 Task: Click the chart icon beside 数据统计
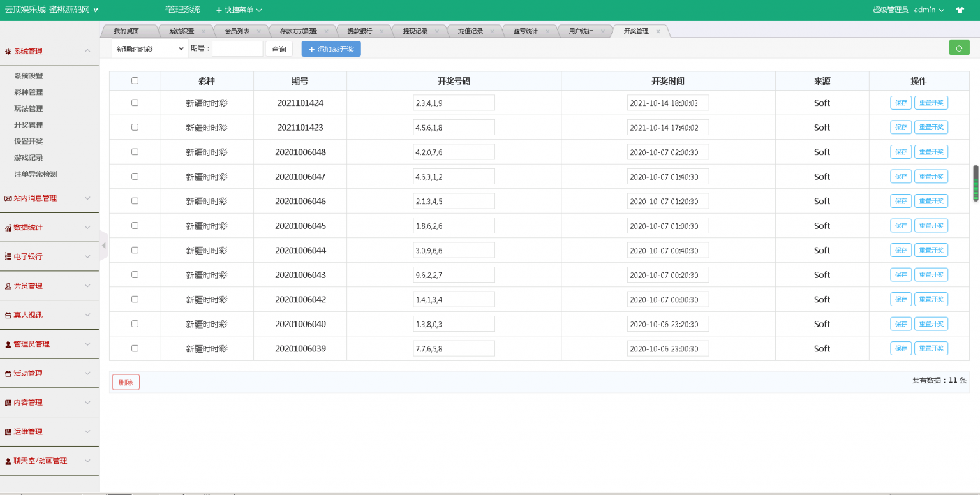pos(8,228)
